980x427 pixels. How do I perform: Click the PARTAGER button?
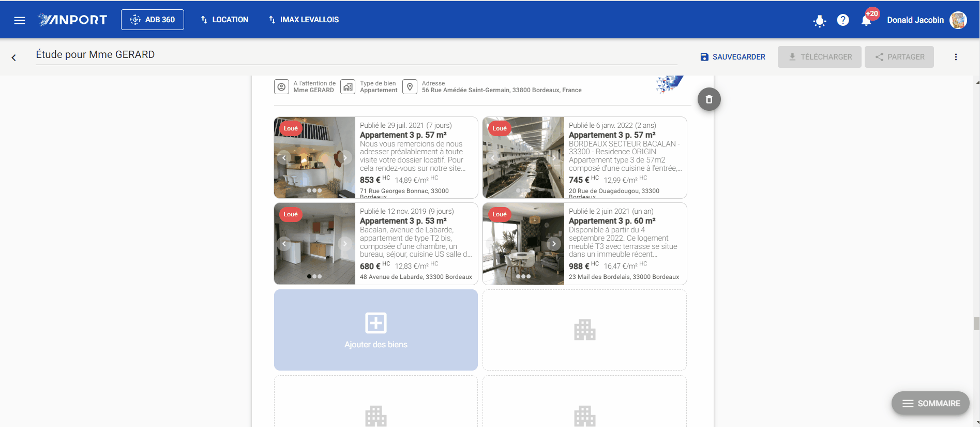click(x=899, y=57)
